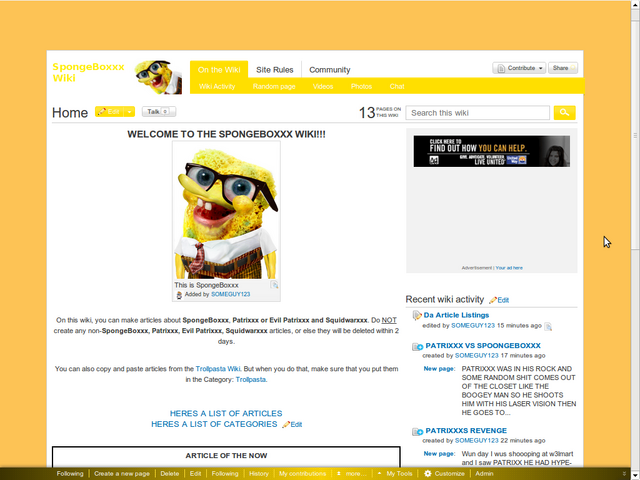The image size is (640, 480).
Task: Click the ARTICLE OF THE NOW heading
Action: coord(226,456)
